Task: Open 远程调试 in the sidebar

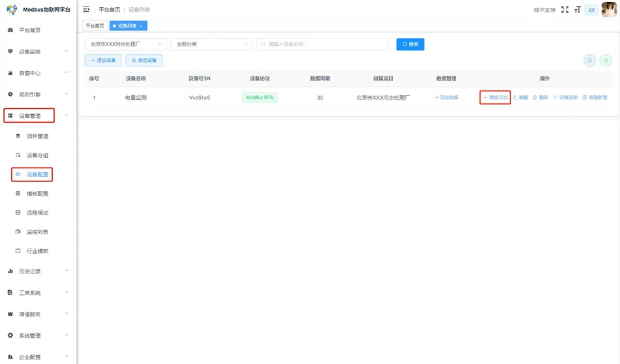Action: click(37, 213)
